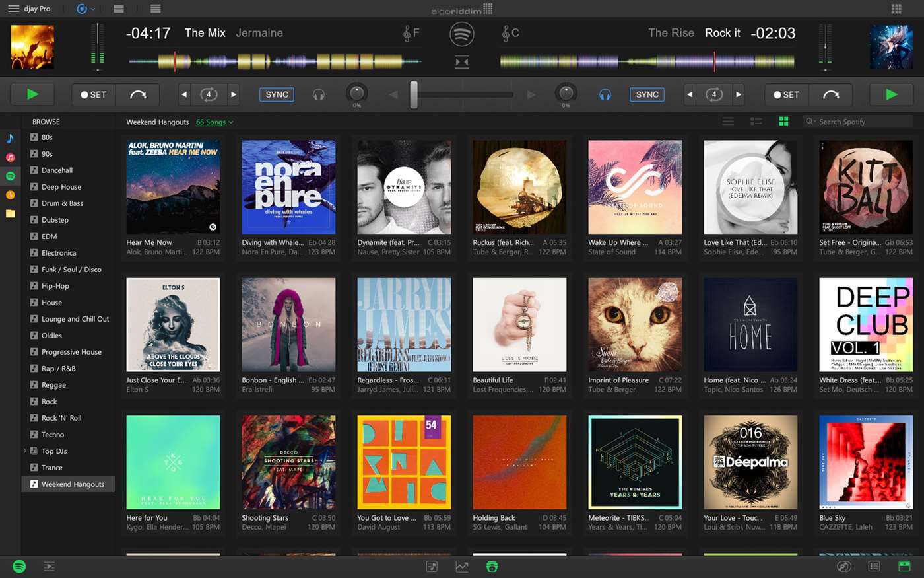The width and height of the screenshot is (924, 578).
Task: Toggle SYNC on the right deck
Action: 647,94
